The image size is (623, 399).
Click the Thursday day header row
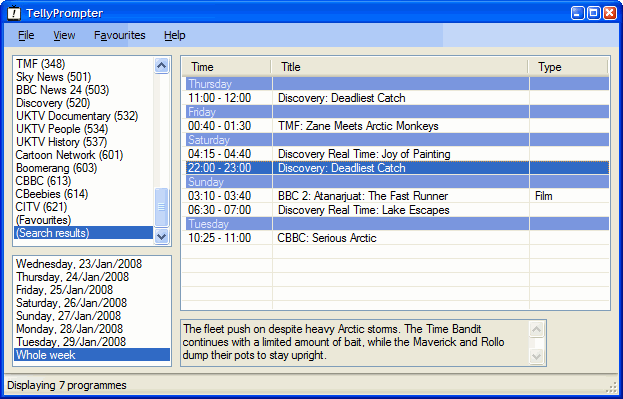point(397,84)
